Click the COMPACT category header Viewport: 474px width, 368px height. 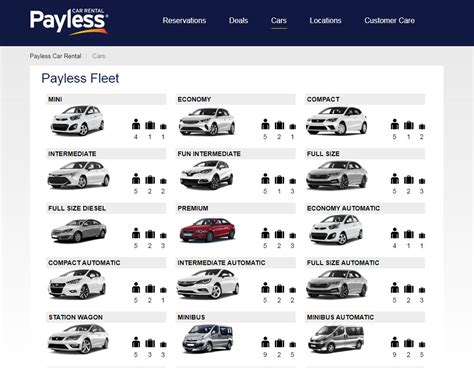[365, 99]
